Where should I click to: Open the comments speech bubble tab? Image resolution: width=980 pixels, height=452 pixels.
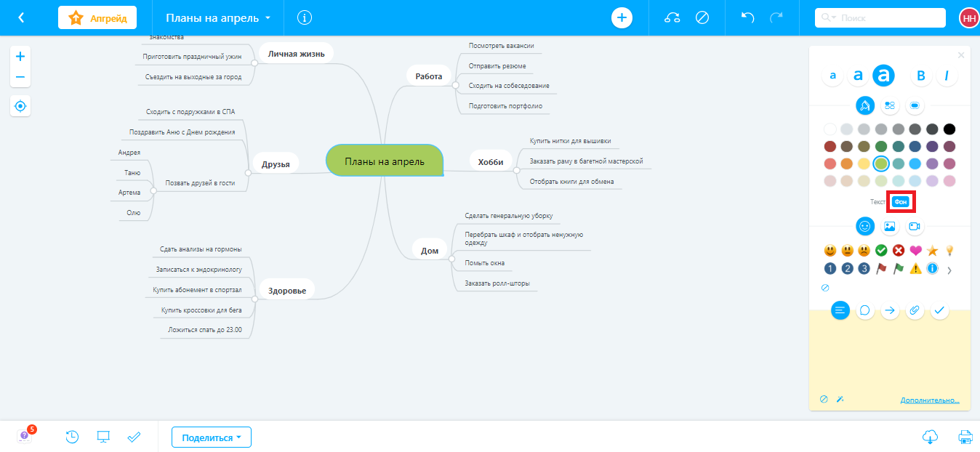pyautogui.click(x=865, y=310)
